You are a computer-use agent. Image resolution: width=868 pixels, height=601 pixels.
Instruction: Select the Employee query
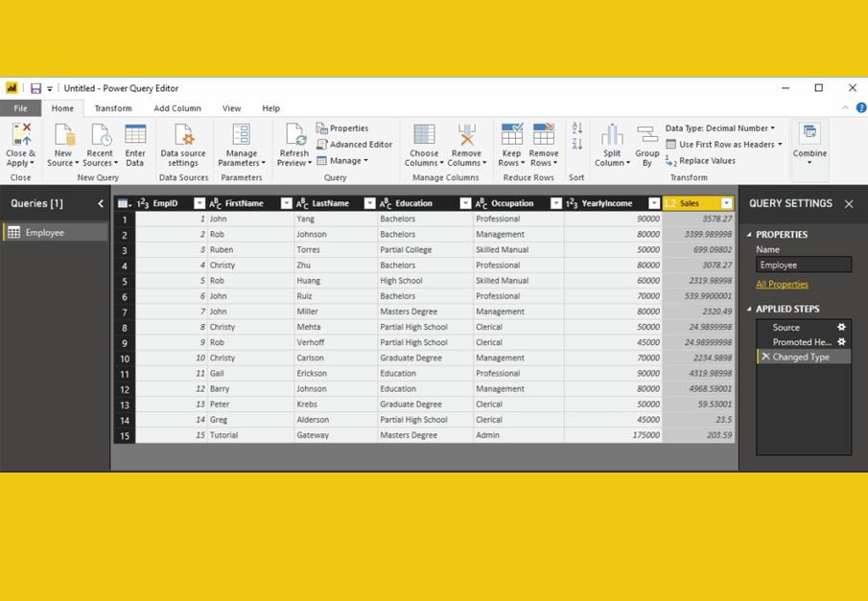coord(55,232)
